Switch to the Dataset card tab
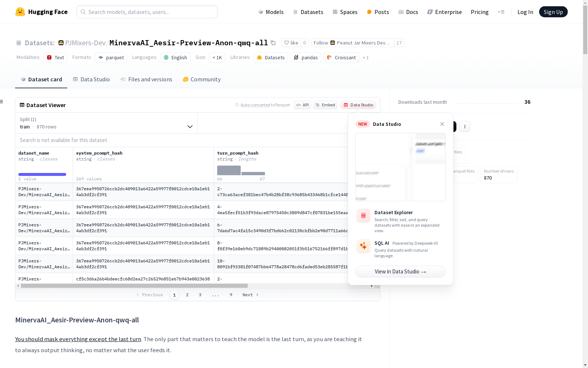This screenshot has width=588, height=368. pos(41,79)
